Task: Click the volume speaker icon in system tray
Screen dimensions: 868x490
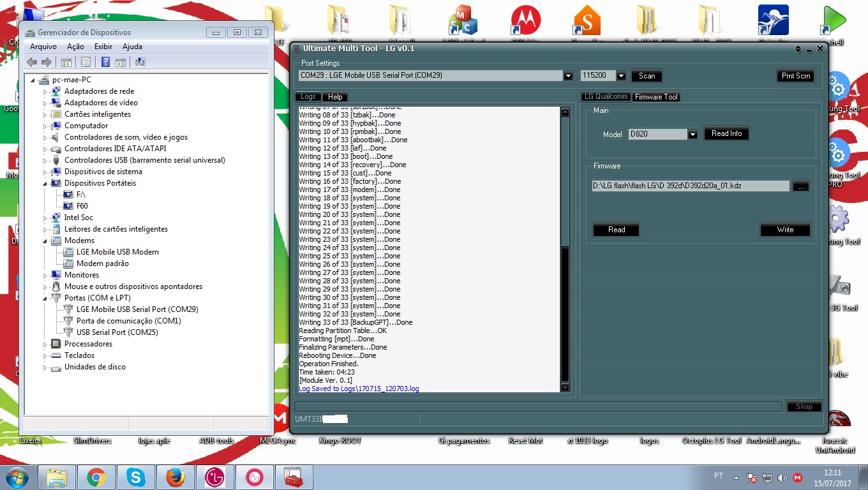Action: coord(782,477)
